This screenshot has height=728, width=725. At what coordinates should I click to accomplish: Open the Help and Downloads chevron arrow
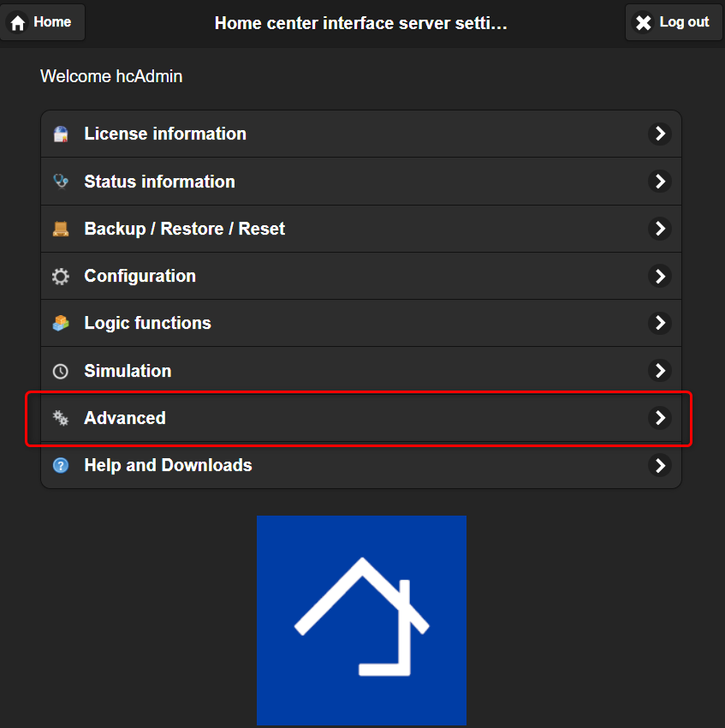tap(660, 465)
